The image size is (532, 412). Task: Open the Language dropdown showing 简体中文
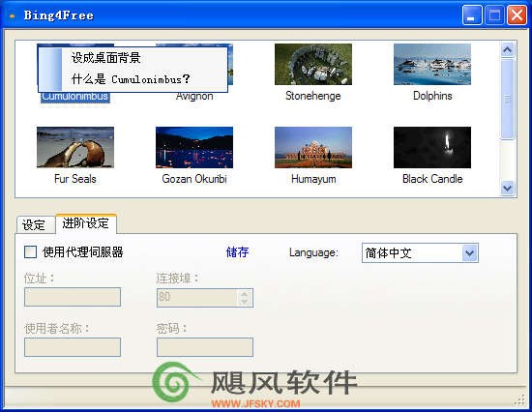[420, 252]
